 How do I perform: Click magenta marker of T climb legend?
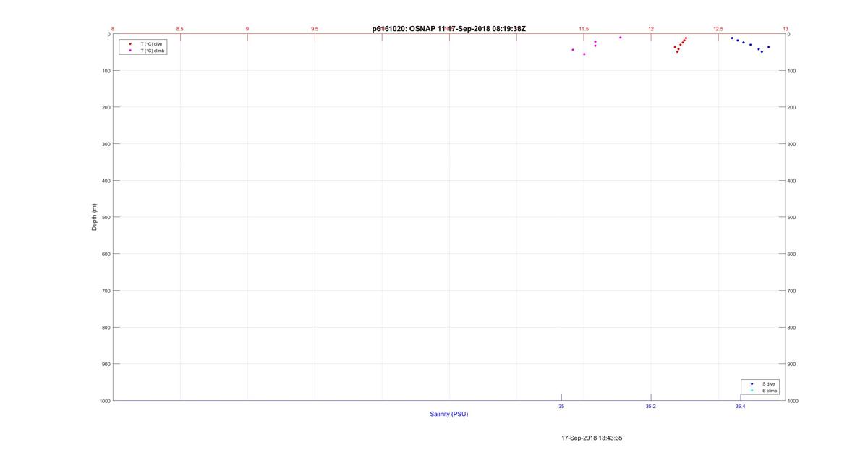(x=130, y=50)
